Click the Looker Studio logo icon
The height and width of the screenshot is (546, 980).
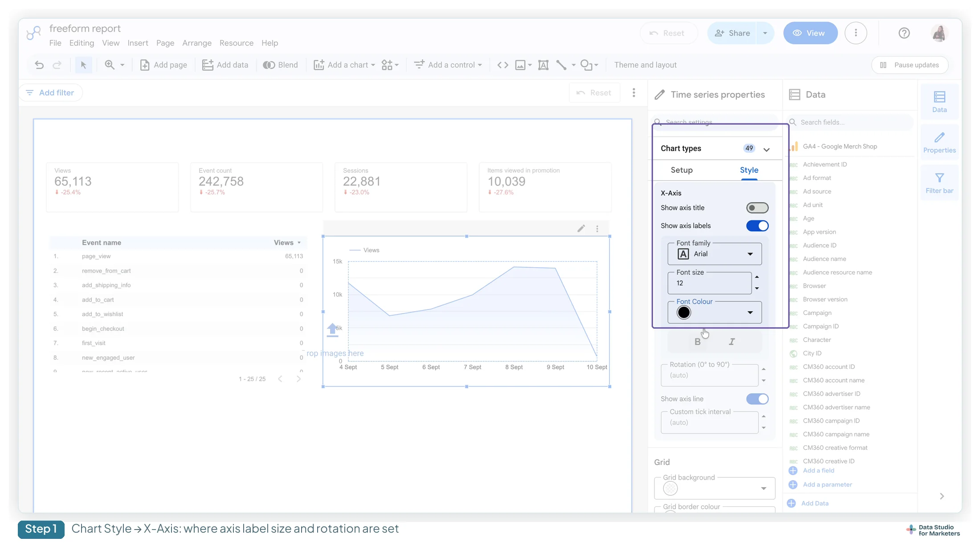click(33, 33)
